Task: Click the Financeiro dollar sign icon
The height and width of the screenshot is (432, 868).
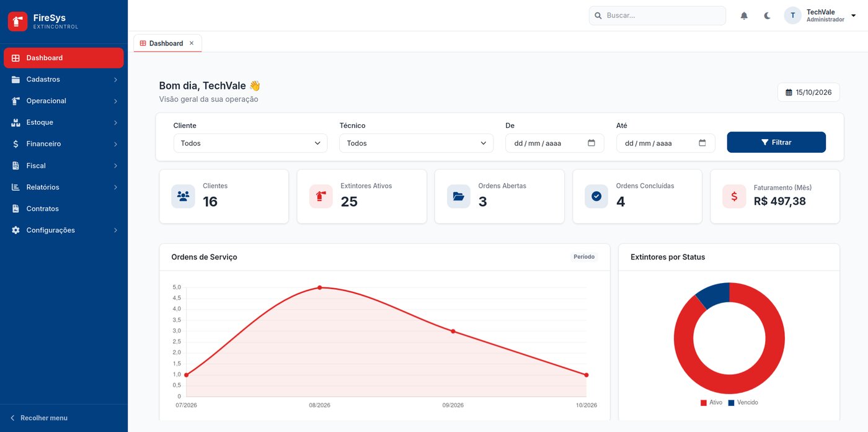Action: [15, 144]
